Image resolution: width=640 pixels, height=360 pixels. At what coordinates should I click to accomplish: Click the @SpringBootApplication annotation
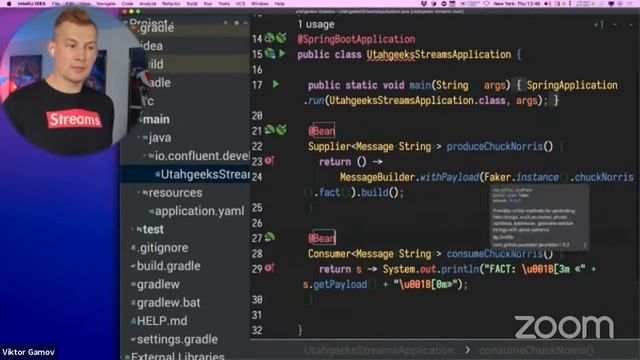356,39
